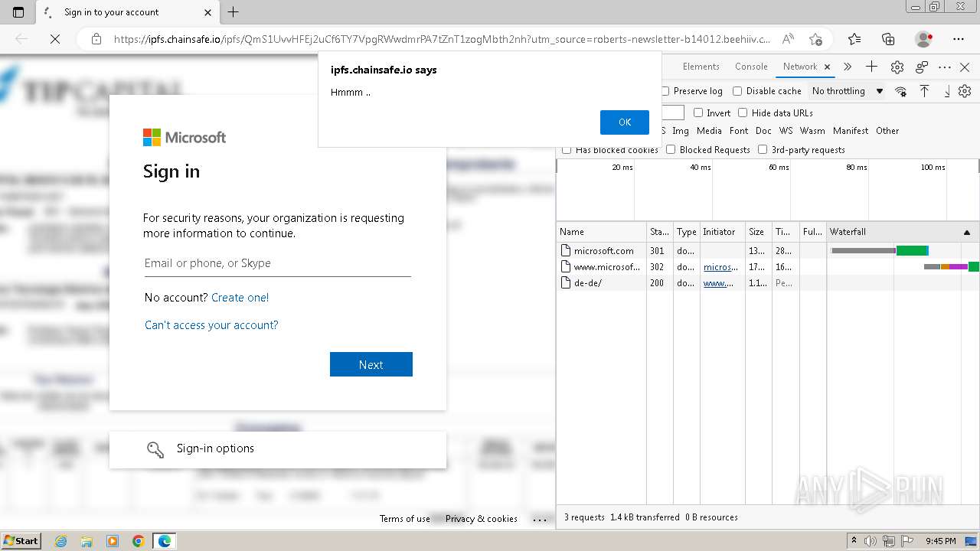Check 3rd-party requests
Image resolution: width=980 pixels, height=551 pixels.
click(763, 150)
